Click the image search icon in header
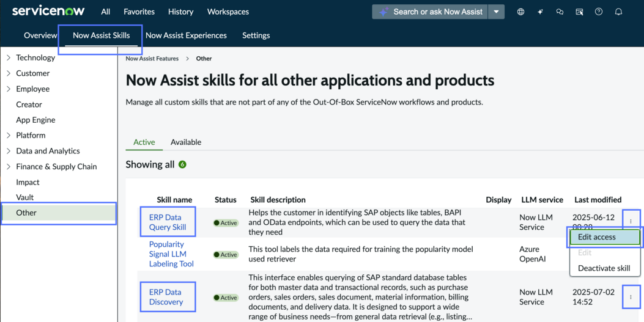Screen dimensions: 644x322 click(580, 12)
